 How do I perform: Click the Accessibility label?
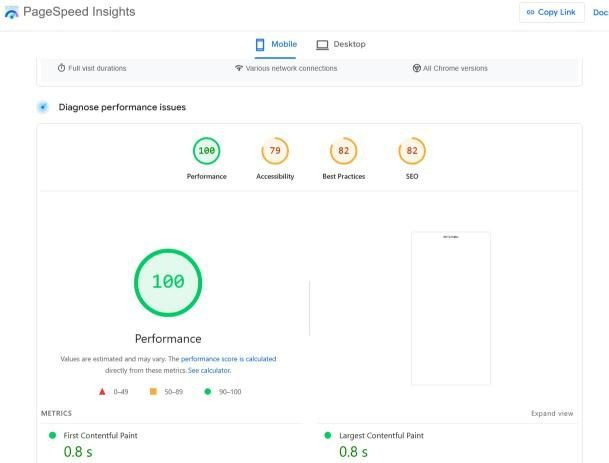tap(275, 176)
